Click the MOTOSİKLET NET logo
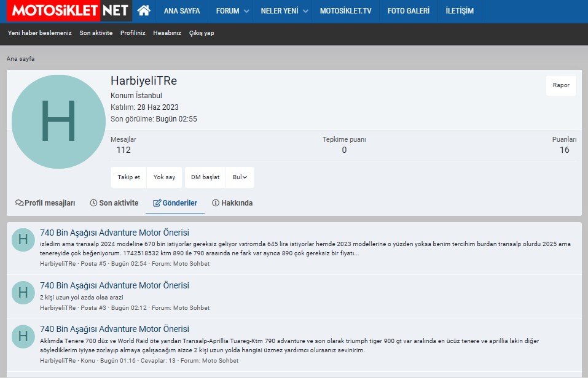 click(69, 10)
